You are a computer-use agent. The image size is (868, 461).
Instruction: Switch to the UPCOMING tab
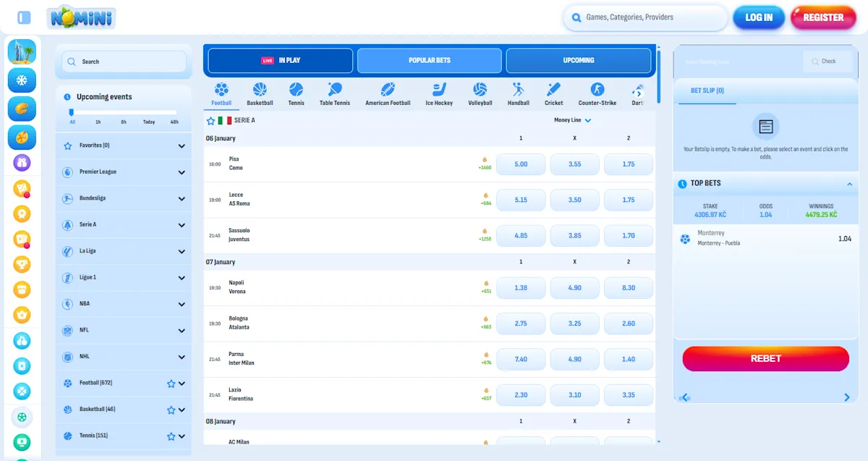(x=578, y=61)
